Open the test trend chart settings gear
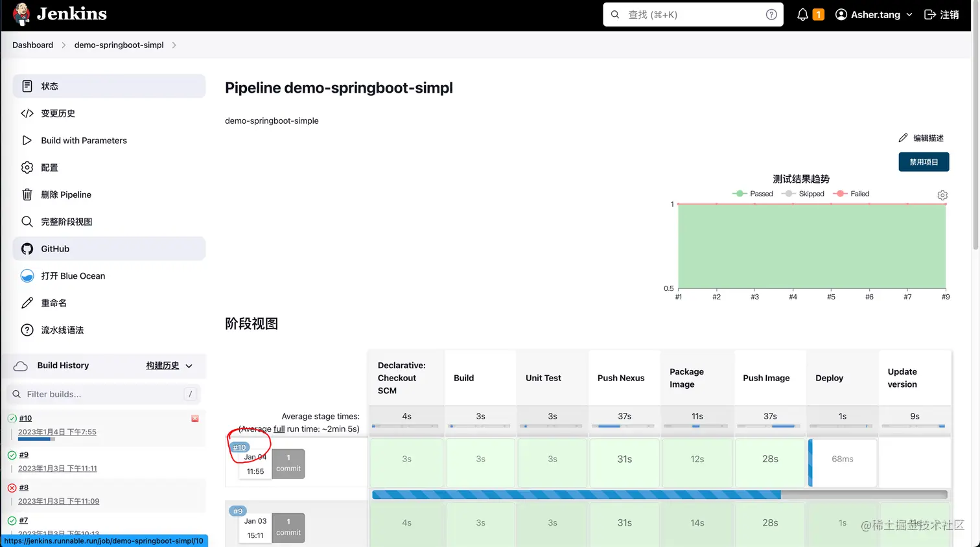 [x=942, y=195]
